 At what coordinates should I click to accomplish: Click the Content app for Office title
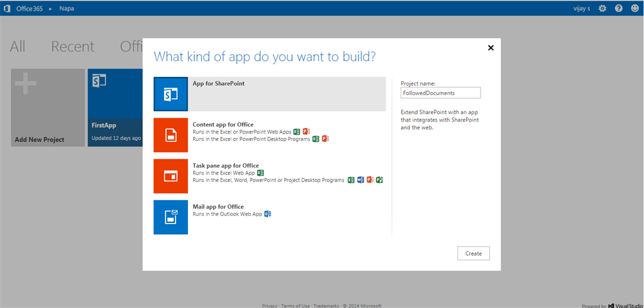(223, 124)
